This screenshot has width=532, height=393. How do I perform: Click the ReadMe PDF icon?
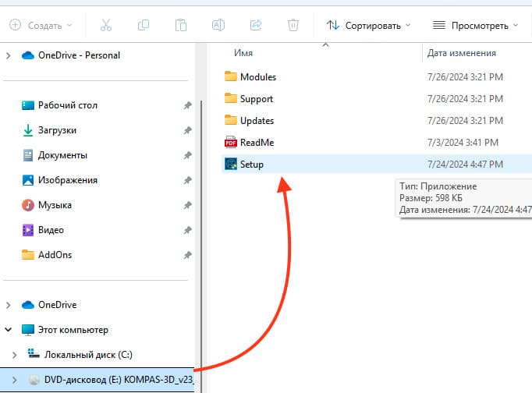point(231,143)
